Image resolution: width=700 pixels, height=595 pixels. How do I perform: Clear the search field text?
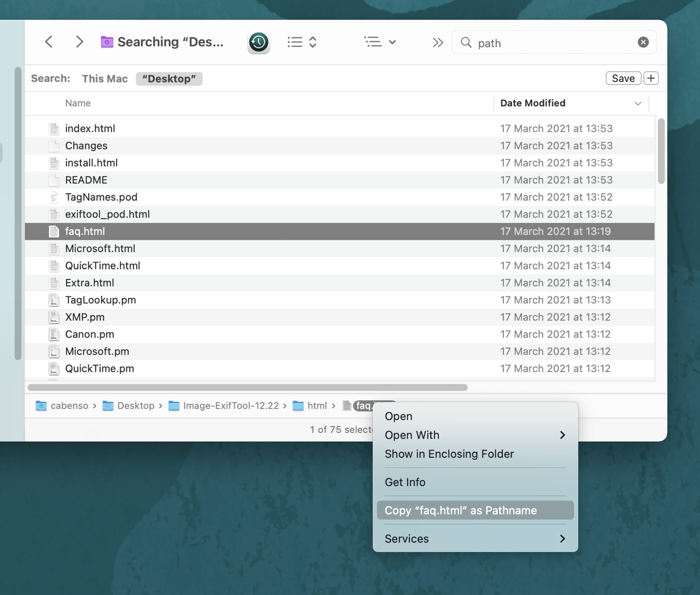click(x=643, y=42)
